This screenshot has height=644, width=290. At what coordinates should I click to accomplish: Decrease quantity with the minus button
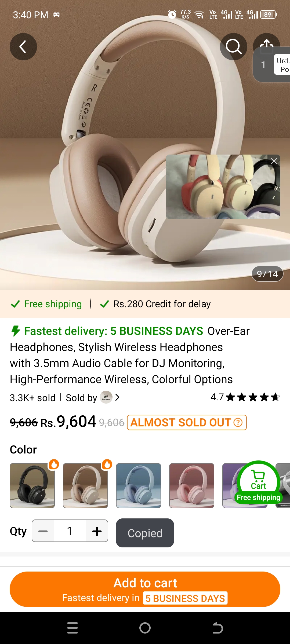[43, 531]
